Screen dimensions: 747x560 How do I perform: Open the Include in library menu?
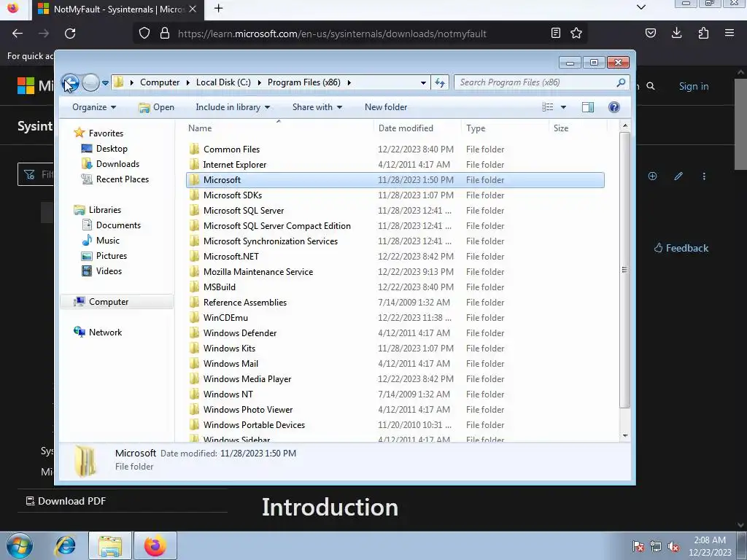[x=233, y=107]
